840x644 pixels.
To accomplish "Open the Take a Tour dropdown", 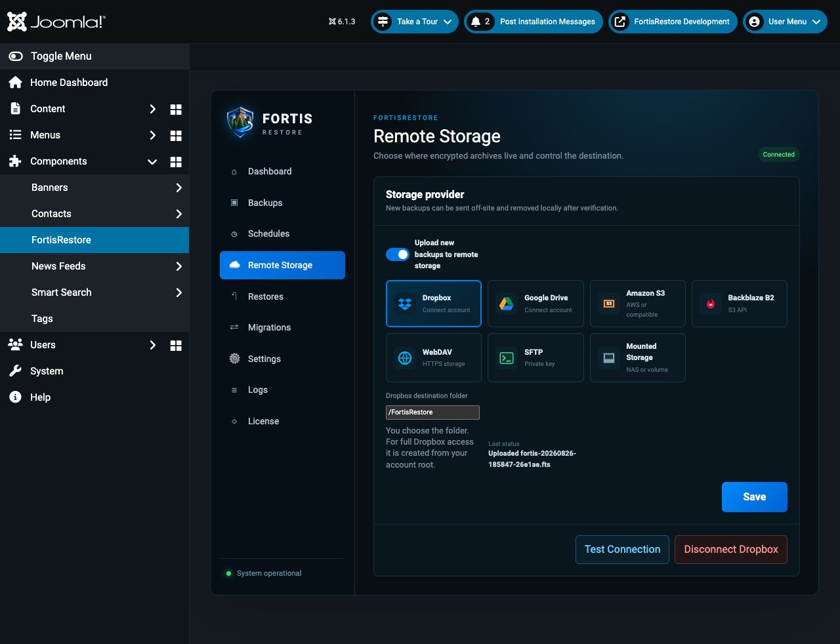I will coord(415,22).
